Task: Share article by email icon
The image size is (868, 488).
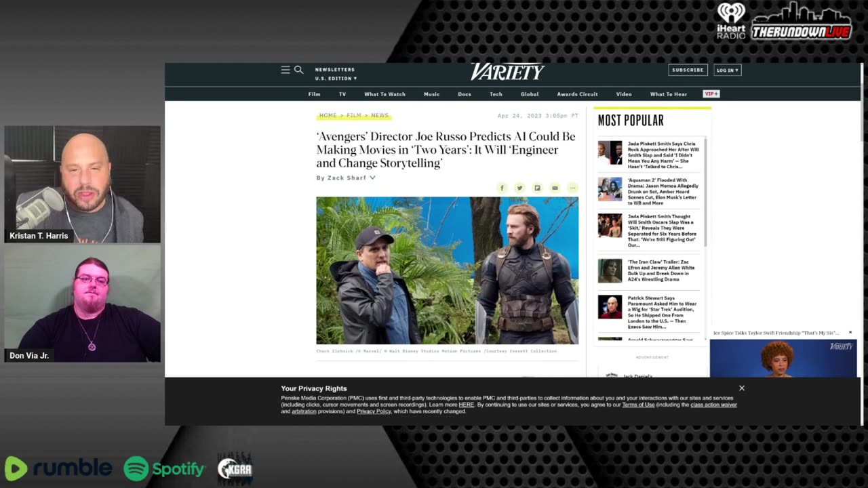Action: [555, 188]
